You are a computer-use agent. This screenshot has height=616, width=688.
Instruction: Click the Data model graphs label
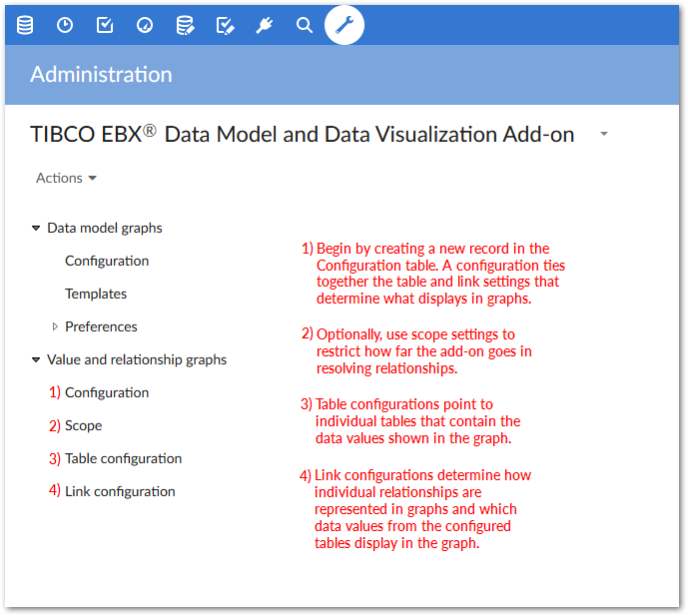tap(105, 229)
